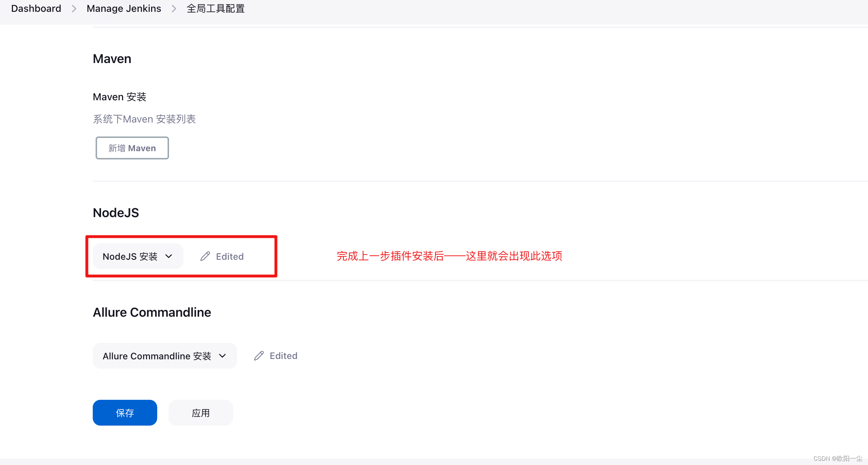Click the chevron arrow in Allure Commandline 安装
868x465 pixels.
[x=222, y=356]
